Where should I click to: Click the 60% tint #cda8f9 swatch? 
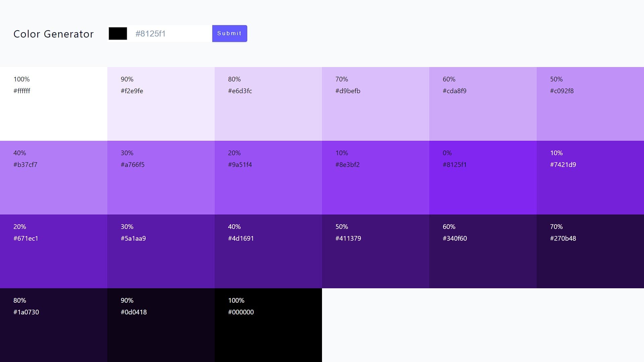click(483, 104)
